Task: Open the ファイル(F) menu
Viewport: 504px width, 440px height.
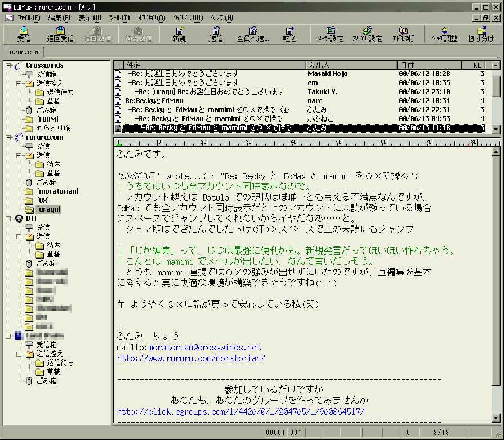Action: coord(29,17)
